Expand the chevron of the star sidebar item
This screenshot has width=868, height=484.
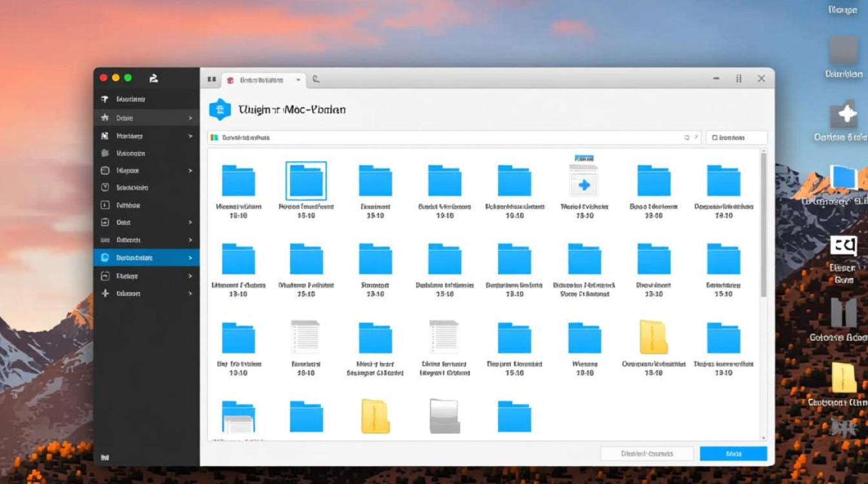(x=190, y=118)
